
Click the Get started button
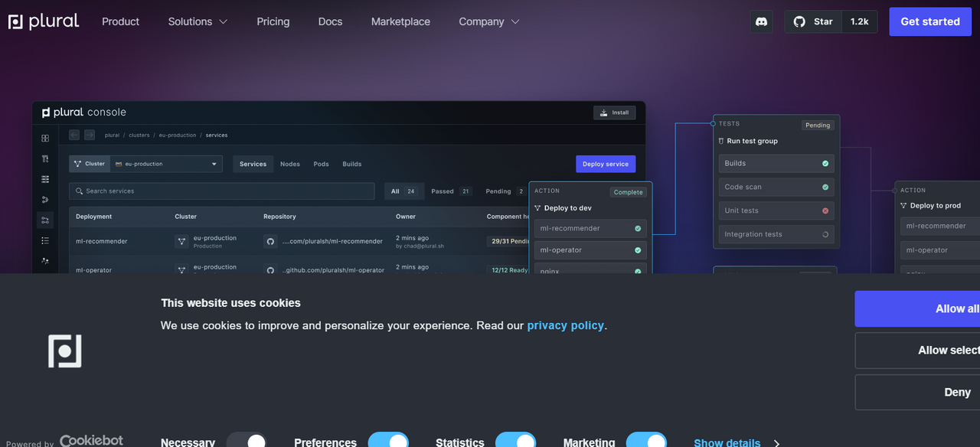[930, 21]
